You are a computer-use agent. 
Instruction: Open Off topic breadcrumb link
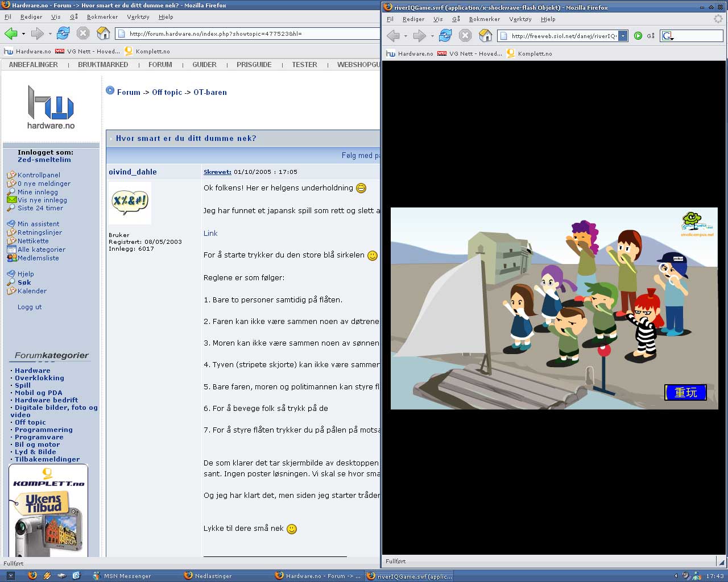[167, 92]
